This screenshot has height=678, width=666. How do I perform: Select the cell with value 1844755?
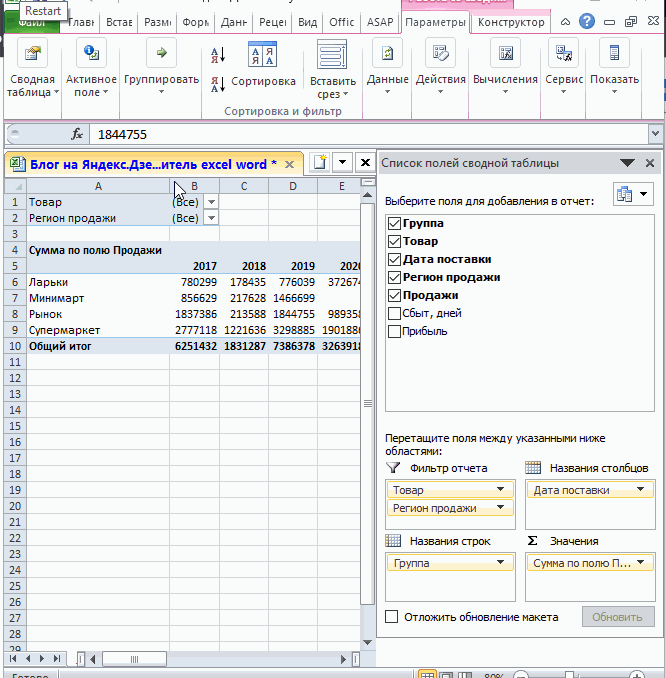(x=293, y=314)
